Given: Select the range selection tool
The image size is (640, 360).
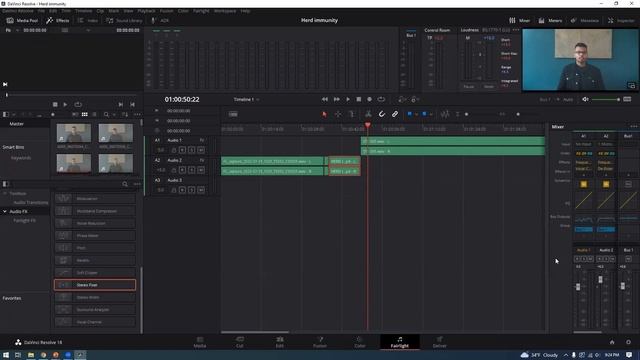Looking at the screenshot, I should tap(338, 114).
